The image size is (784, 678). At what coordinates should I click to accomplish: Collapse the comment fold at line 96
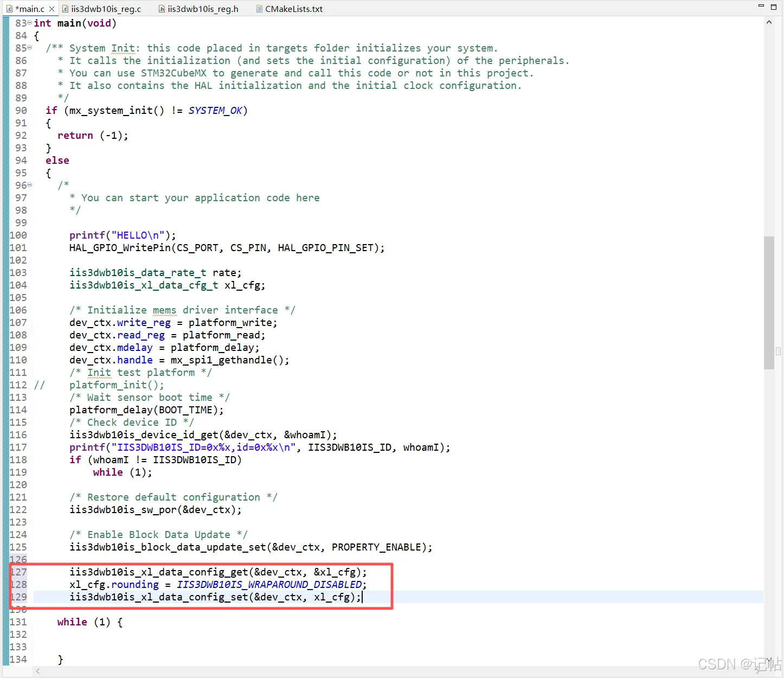(29, 185)
